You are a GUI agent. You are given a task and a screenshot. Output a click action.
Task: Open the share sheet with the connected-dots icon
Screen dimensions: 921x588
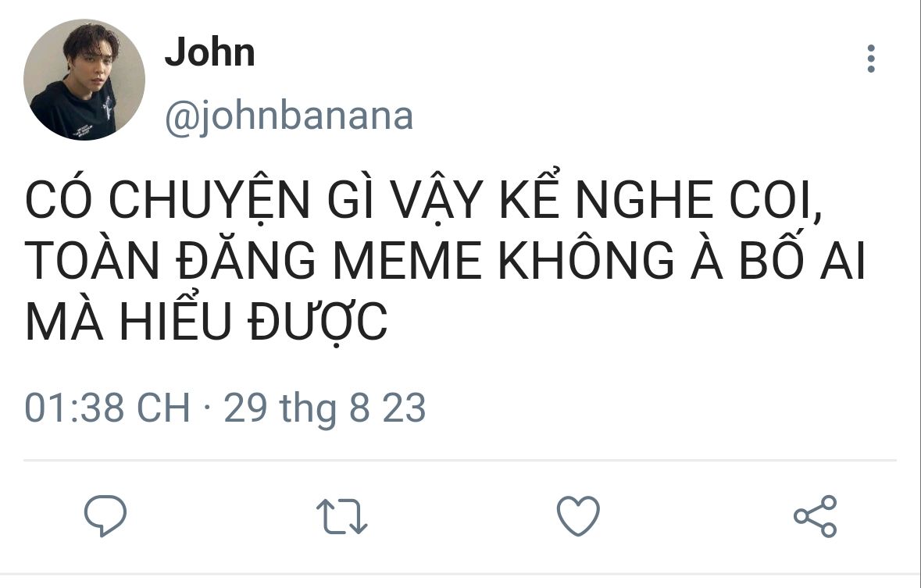point(816,515)
